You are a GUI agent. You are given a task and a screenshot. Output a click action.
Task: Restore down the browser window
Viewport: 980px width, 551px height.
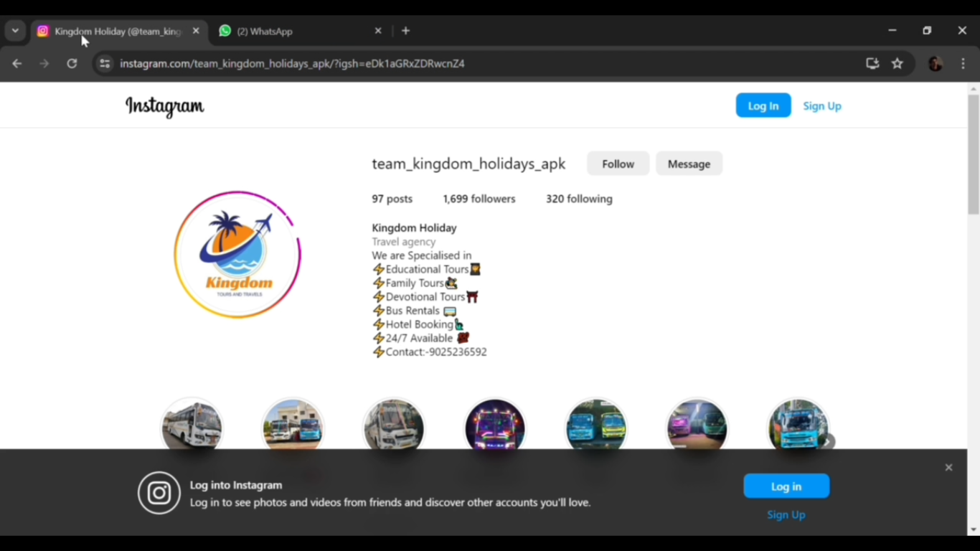(x=927, y=31)
